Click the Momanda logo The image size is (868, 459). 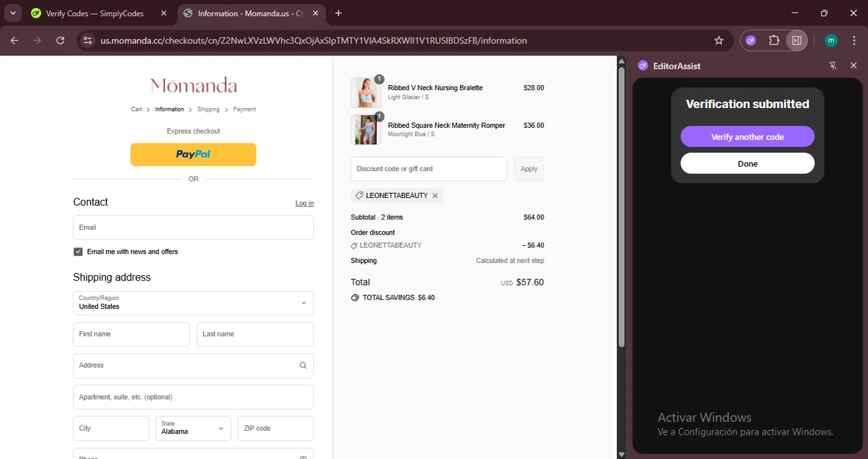[x=193, y=86]
